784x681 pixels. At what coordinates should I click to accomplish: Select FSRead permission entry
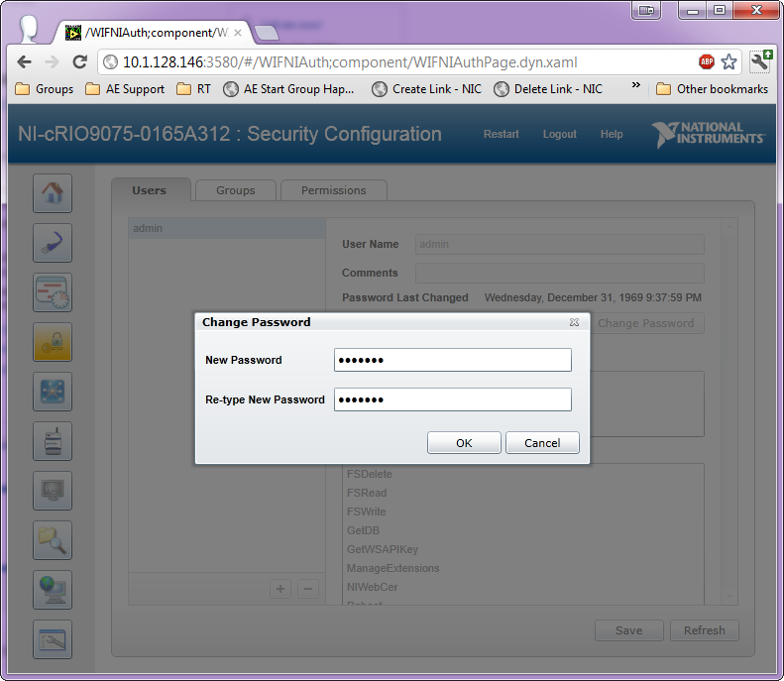(x=367, y=493)
